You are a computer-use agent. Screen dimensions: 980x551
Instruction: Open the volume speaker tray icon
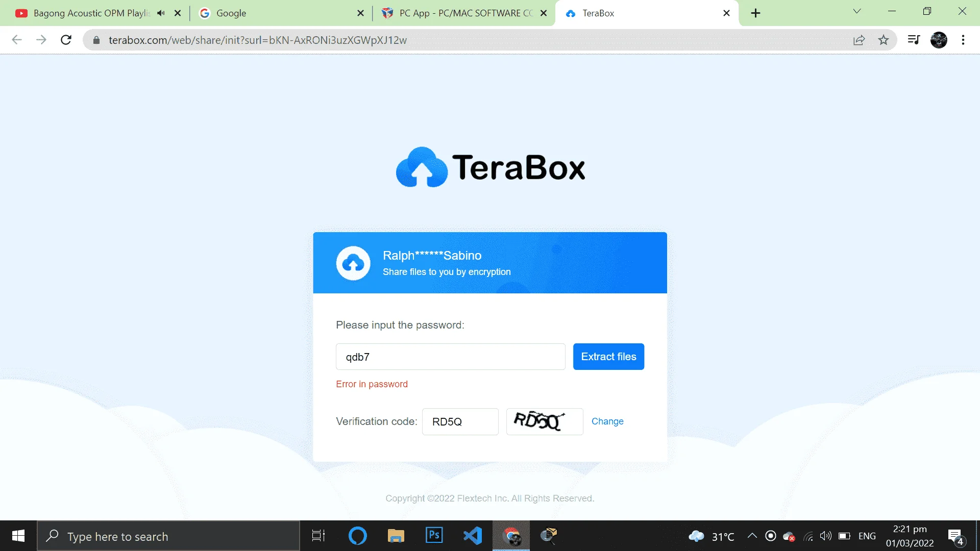coord(826,536)
